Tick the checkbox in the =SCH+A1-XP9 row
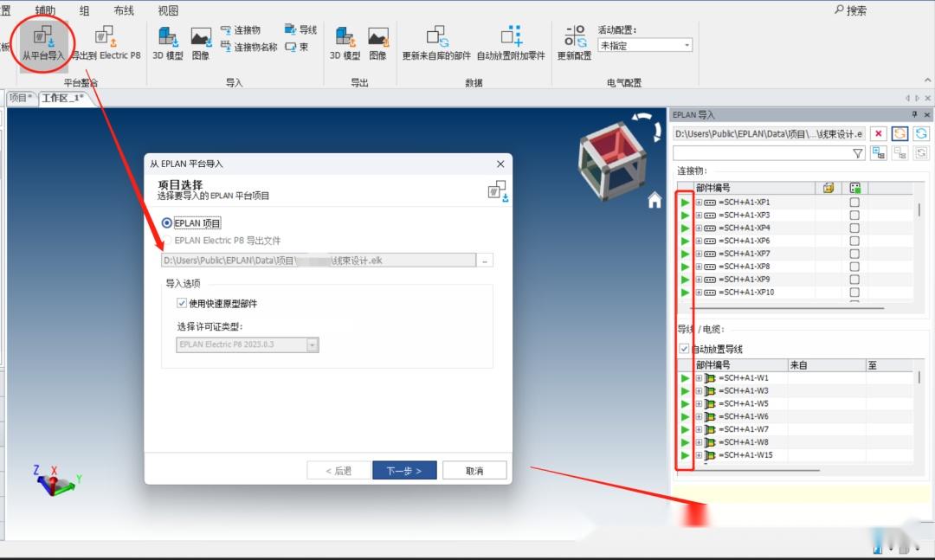The width and height of the screenshot is (935, 560). click(x=854, y=280)
